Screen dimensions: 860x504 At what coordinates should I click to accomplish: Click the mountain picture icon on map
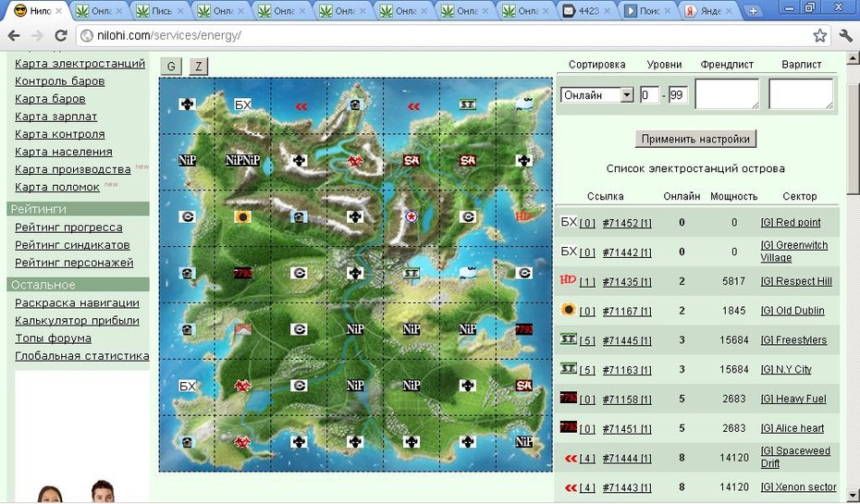click(x=242, y=329)
